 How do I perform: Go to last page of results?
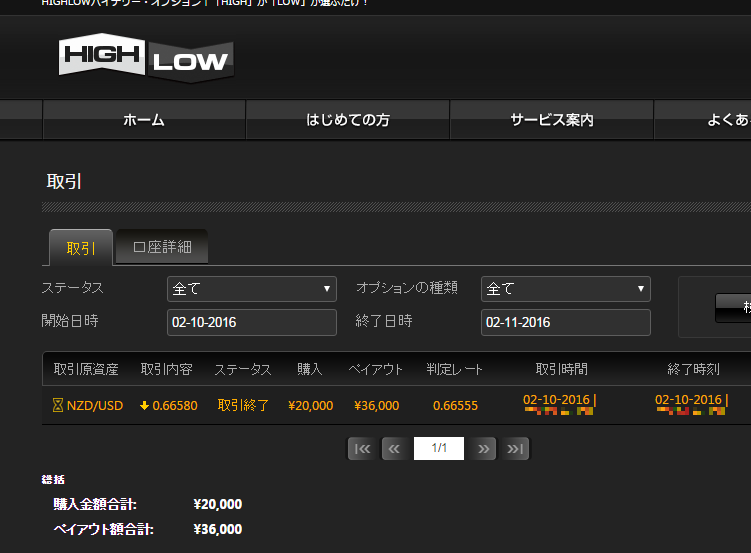point(515,449)
